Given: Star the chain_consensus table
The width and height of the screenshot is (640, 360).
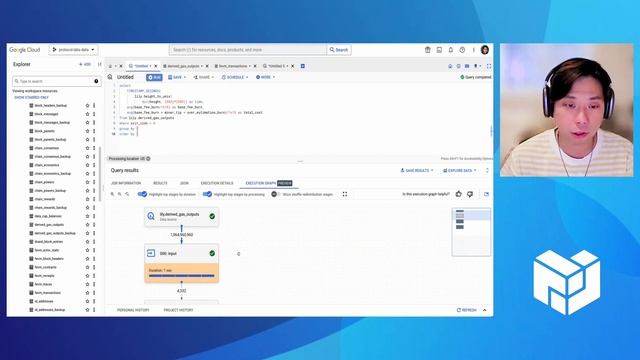Looking at the screenshot, I should [87, 148].
